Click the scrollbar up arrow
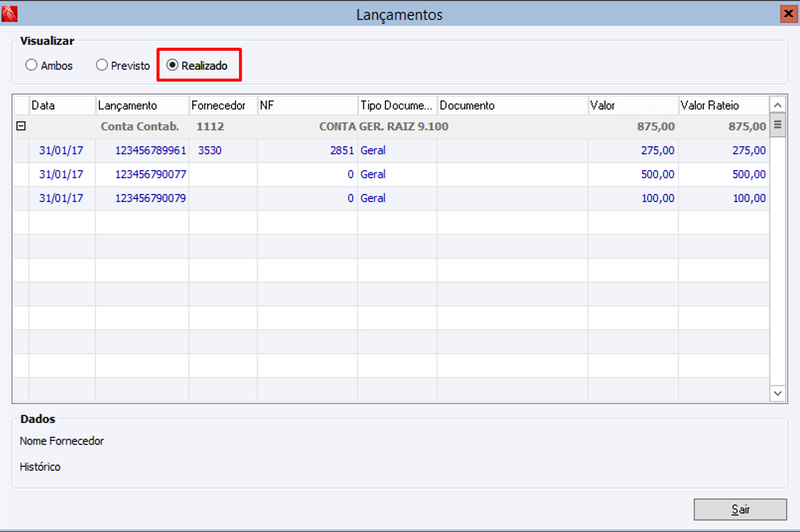Viewport: 800px width, 532px height. tap(778, 105)
